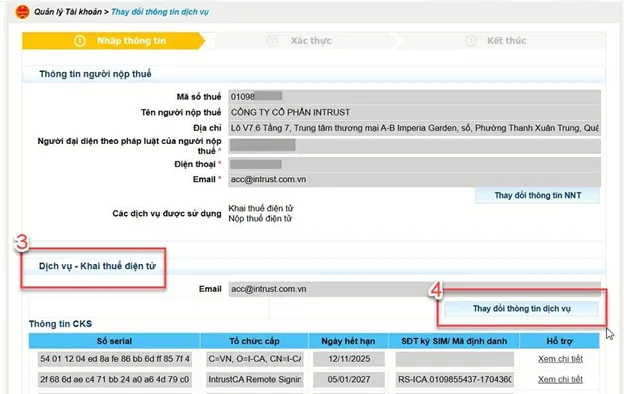Click the legal representative name field
Image resolution: width=624 pixels, height=394 pixels.
coord(414,146)
